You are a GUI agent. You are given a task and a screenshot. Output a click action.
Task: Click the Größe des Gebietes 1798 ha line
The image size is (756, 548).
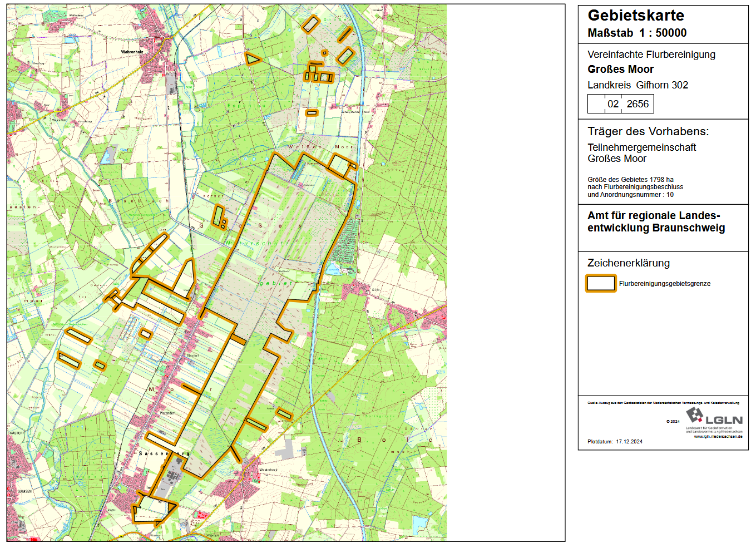click(630, 180)
